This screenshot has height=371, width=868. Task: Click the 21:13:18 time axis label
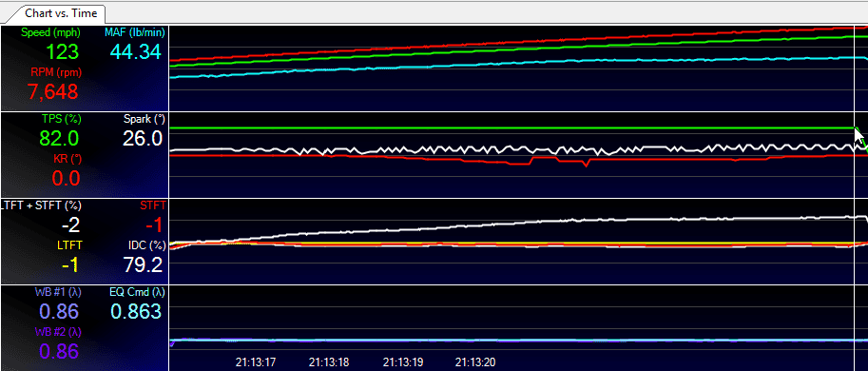pyautogui.click(x=329, y=362)
